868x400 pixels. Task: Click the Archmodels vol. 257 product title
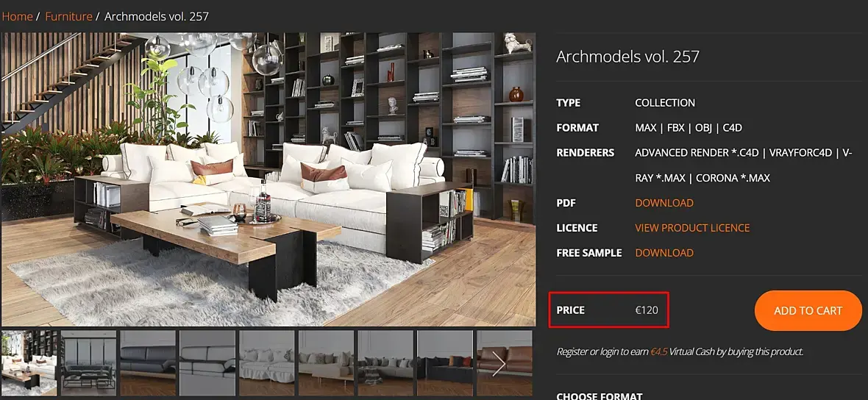(627, 57)
